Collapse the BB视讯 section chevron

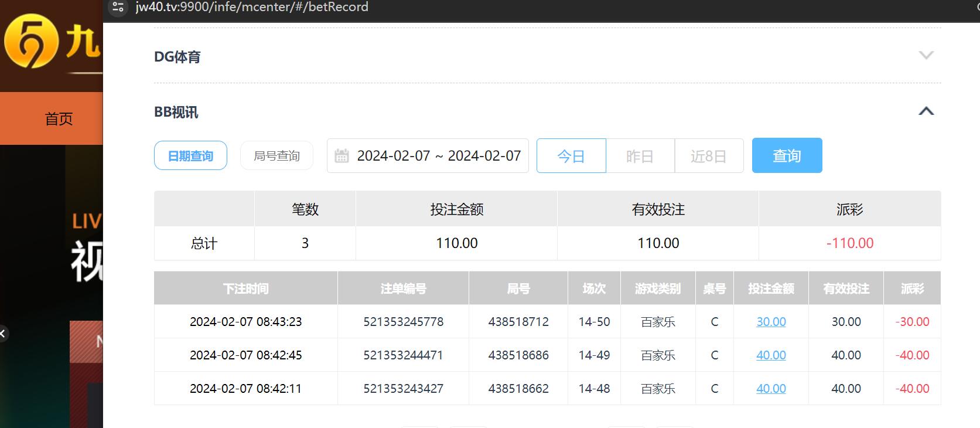926,111
